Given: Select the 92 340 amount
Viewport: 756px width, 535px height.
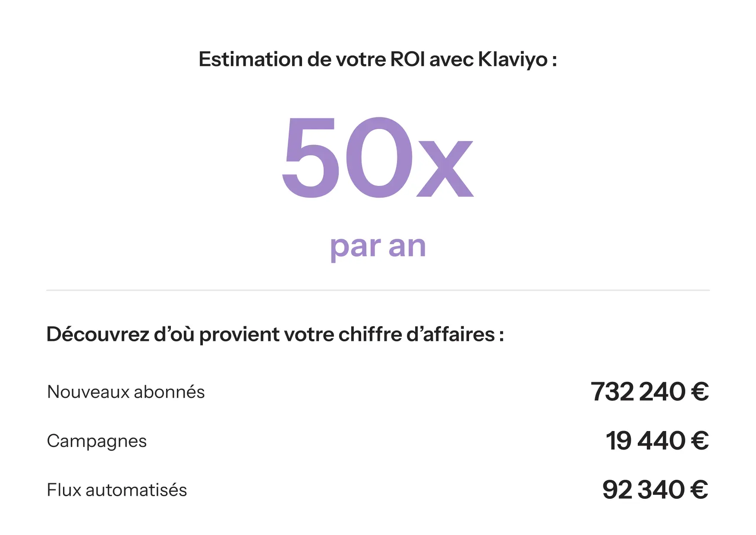Looking at the screenshot, I should [643, 490].
